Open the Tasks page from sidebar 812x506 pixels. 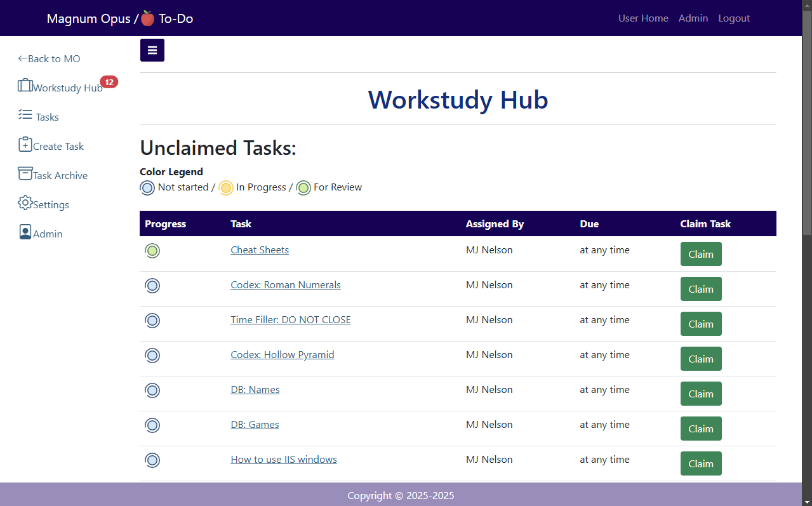click(47, 117)
